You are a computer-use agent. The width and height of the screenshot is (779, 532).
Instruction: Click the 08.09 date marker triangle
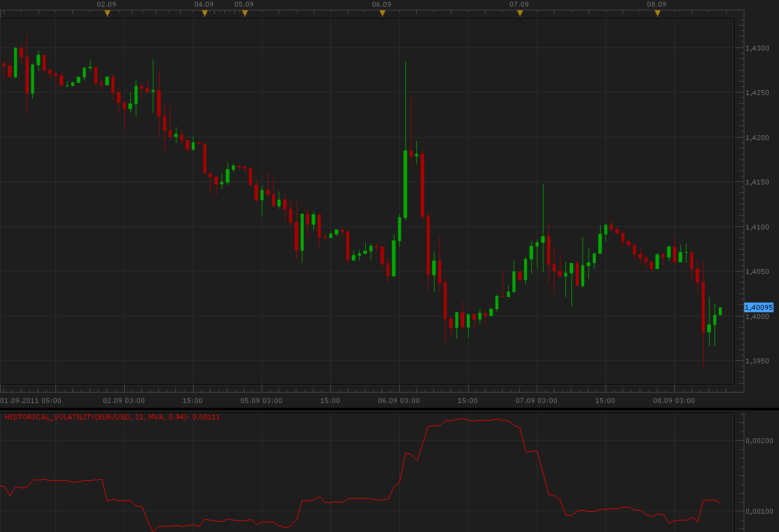[x=657, y=13]
